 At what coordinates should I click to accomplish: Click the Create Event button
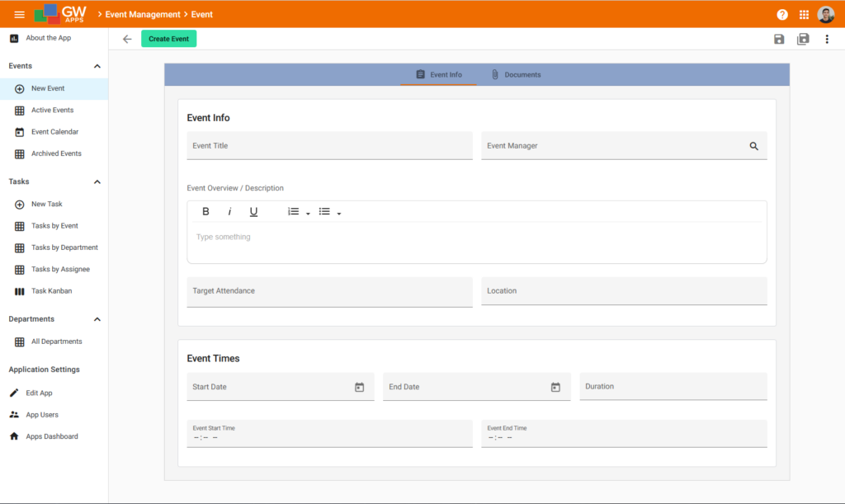pos(168,39)
